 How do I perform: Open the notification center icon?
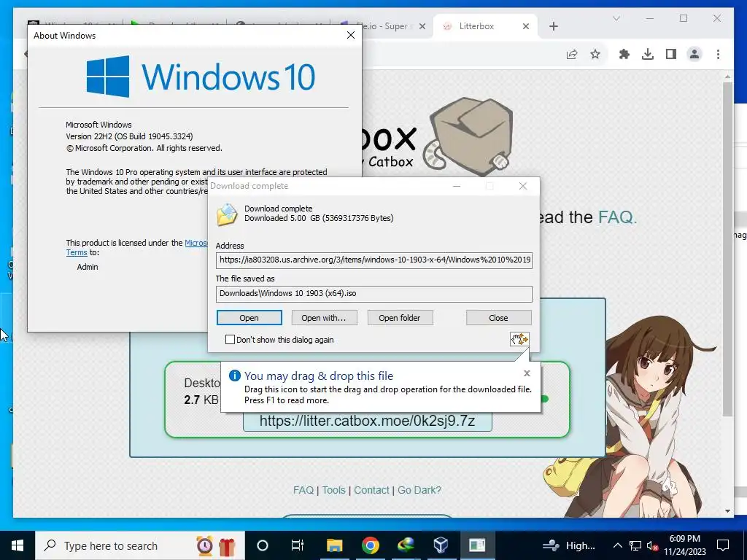point(723,545)
